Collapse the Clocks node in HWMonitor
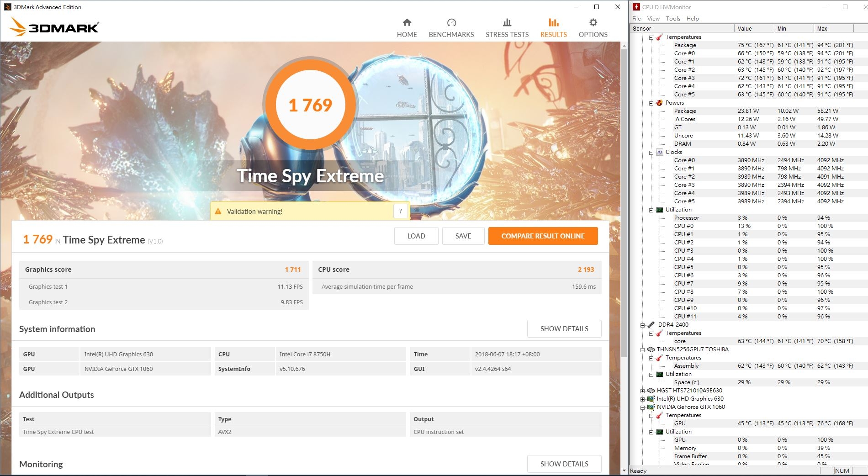The height and width of the screenshot is (476, 868). pos(651,153)
